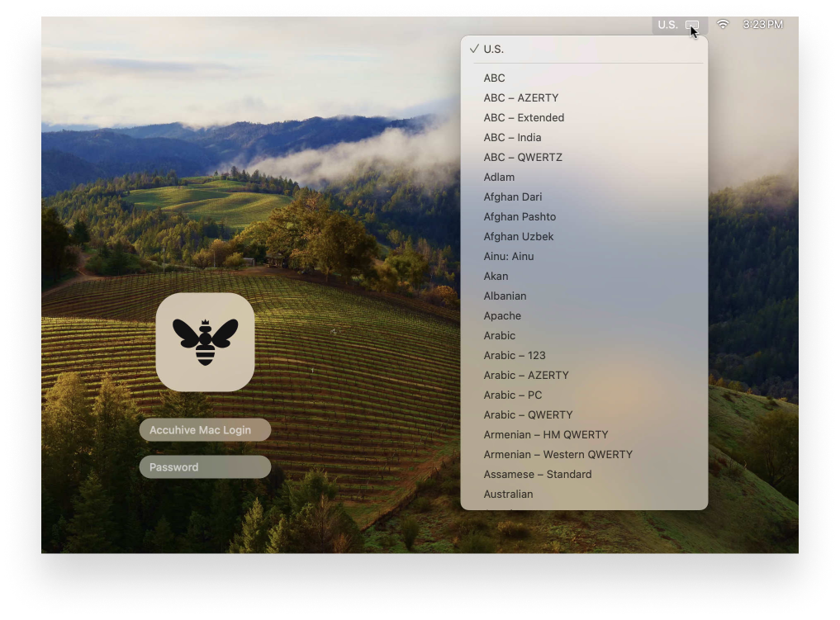Click the Accuhive Mac Login username field

pos(205,430)
